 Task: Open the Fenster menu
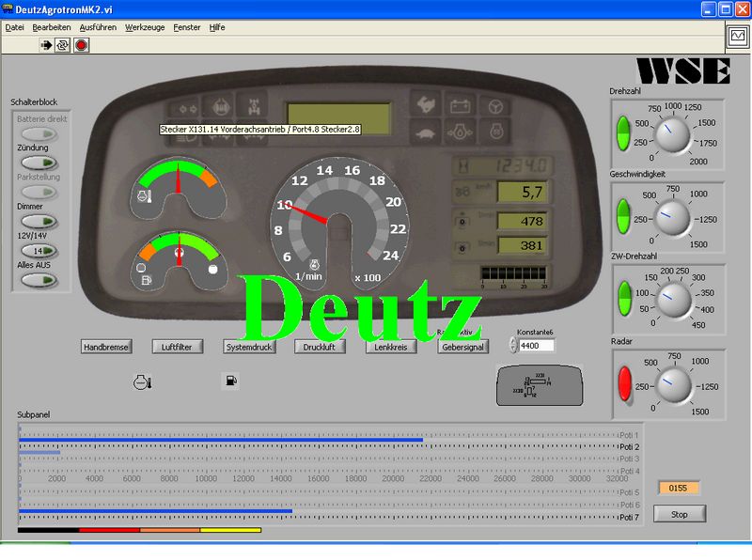(186, 27)
